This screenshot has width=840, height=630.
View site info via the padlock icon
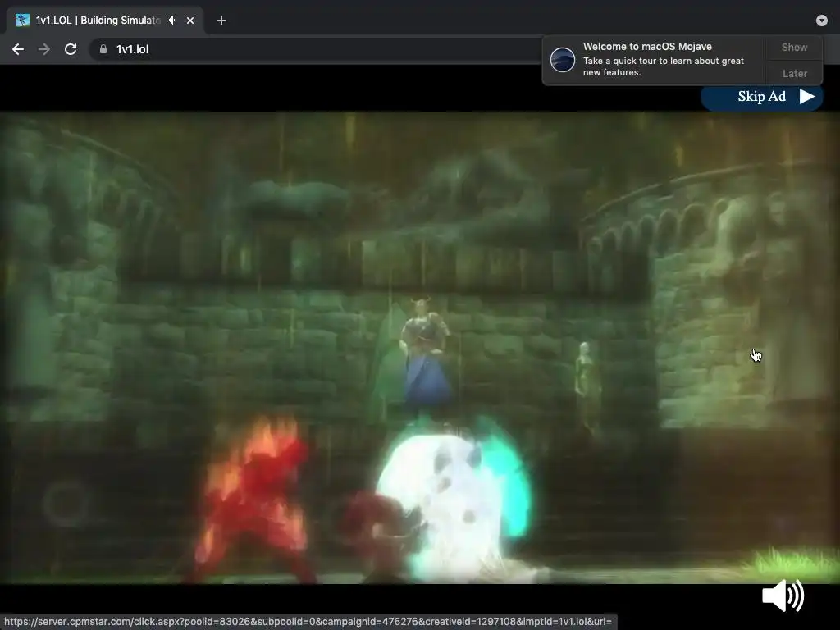[x=103, y=49]
